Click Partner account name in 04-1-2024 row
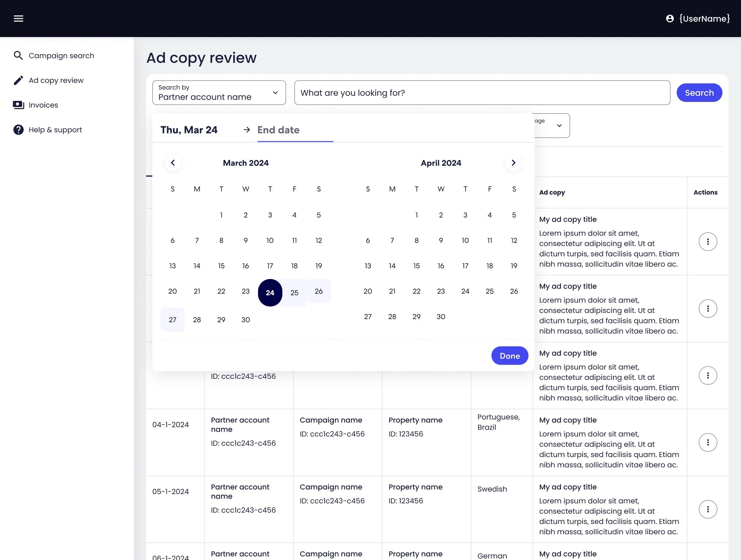 pos(240,424)
